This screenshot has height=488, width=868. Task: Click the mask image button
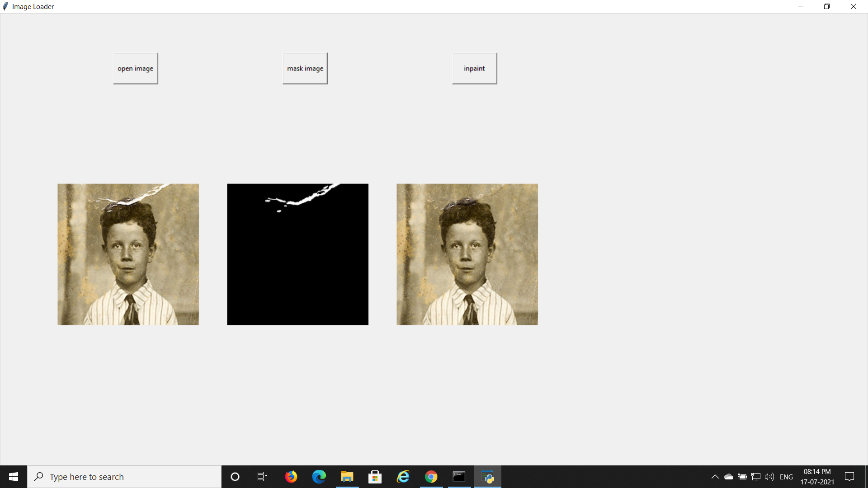coord(305,68)
